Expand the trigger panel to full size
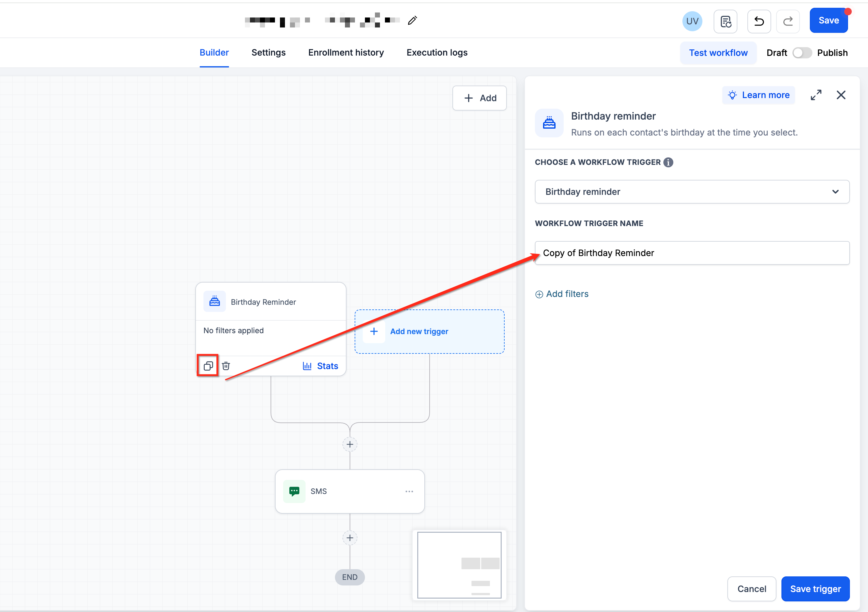The height and width of the screenshot is (612, 868). tap(816, 95)
